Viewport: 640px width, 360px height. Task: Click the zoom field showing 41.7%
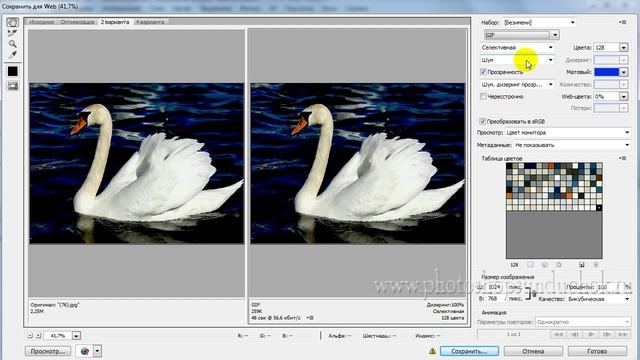(58, 336)
